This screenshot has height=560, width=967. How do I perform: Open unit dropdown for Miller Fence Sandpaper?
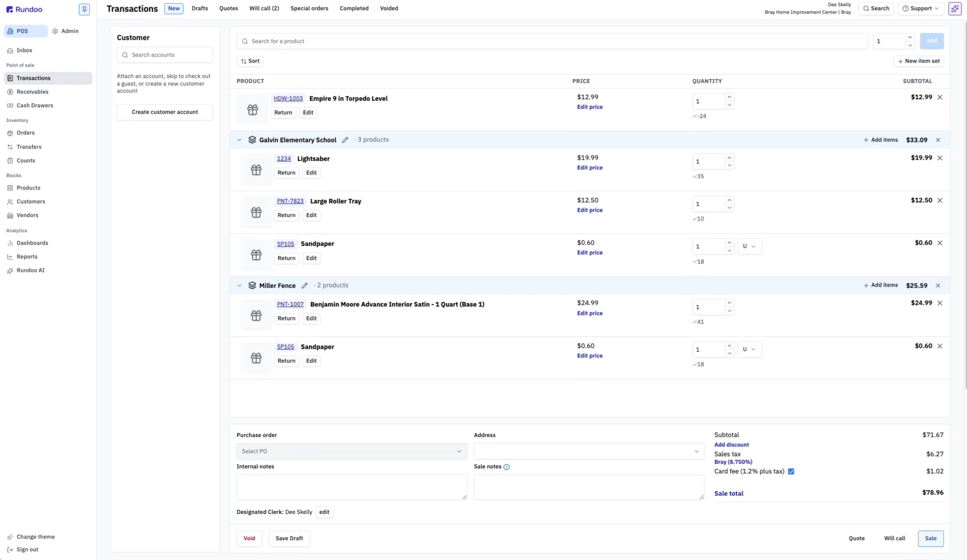click(749, 349)
